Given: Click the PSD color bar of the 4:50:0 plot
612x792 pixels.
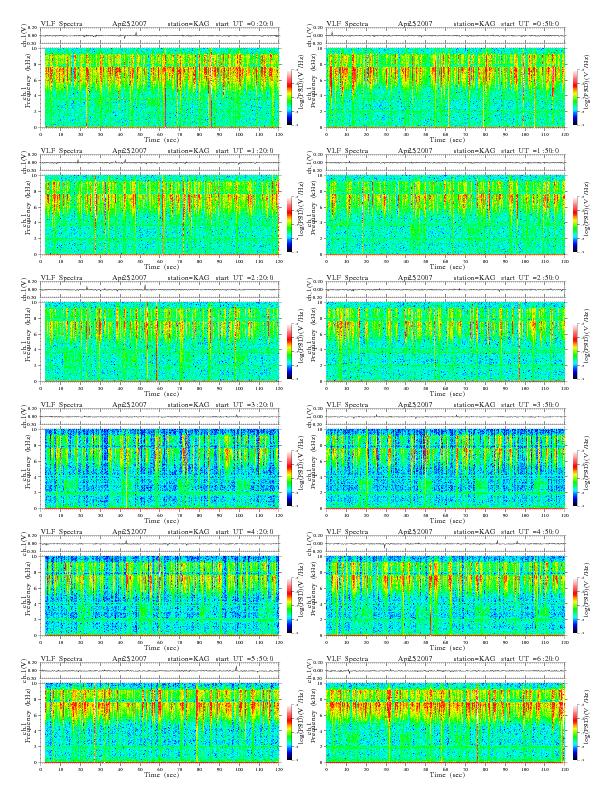Looking at the screenshot, I should click(x=576, y=605).
